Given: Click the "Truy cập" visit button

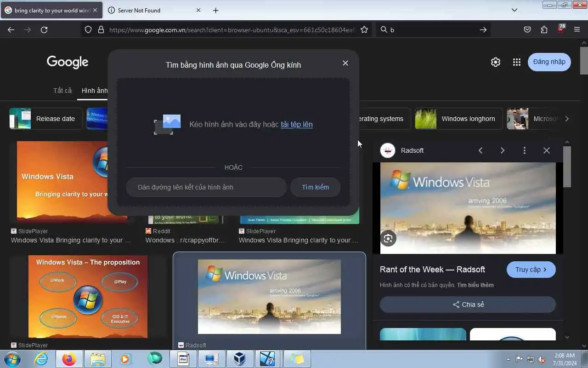Looking at the screenshot, I should (531, 270).
